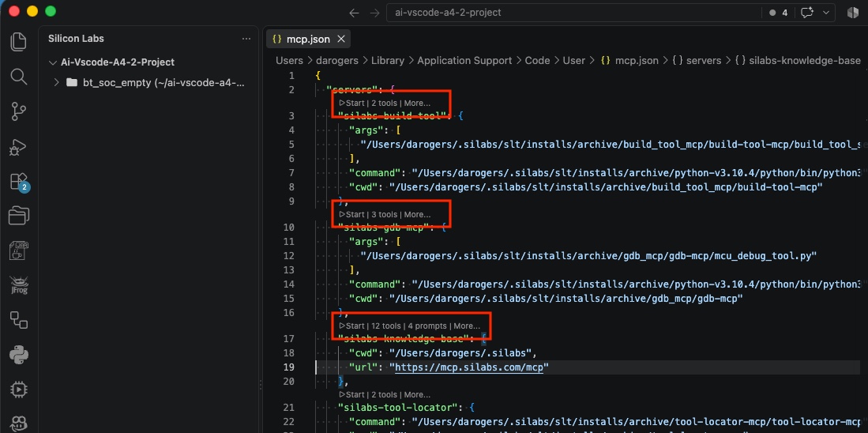Click the Users breadcrumb

tap(290, 60)
